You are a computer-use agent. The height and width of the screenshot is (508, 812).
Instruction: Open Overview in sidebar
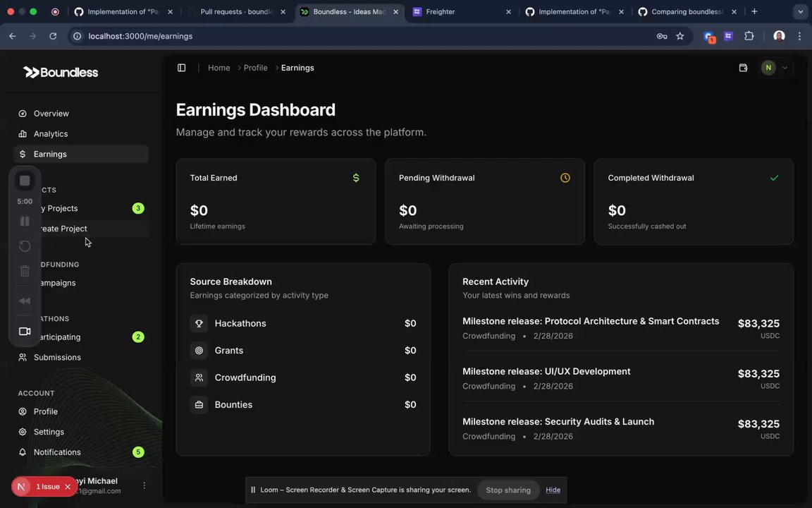[x=81, y=114]
